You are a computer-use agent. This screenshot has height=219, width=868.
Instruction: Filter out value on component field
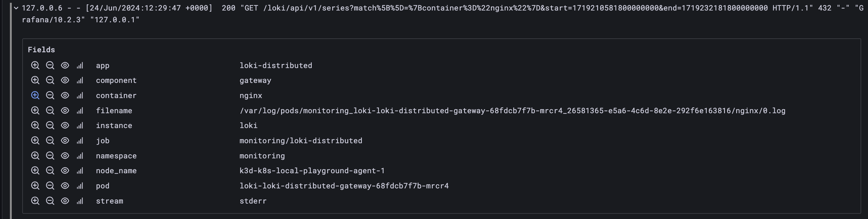coord(50,80)
